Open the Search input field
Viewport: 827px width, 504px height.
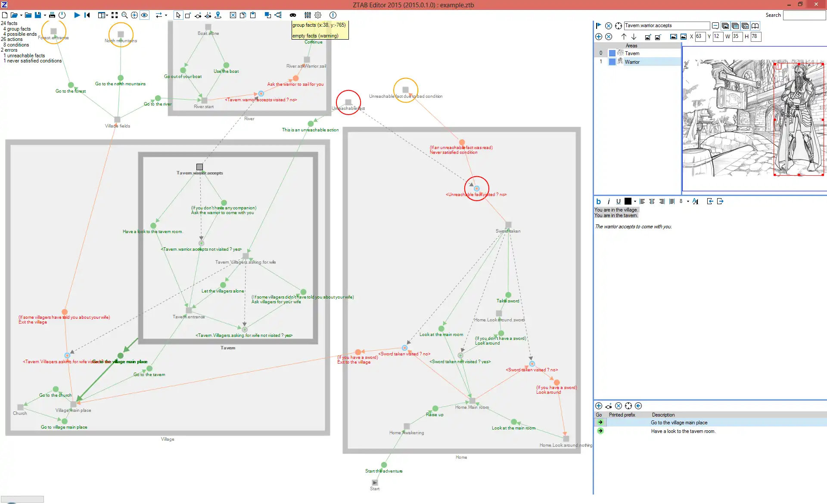coord(806,15)
